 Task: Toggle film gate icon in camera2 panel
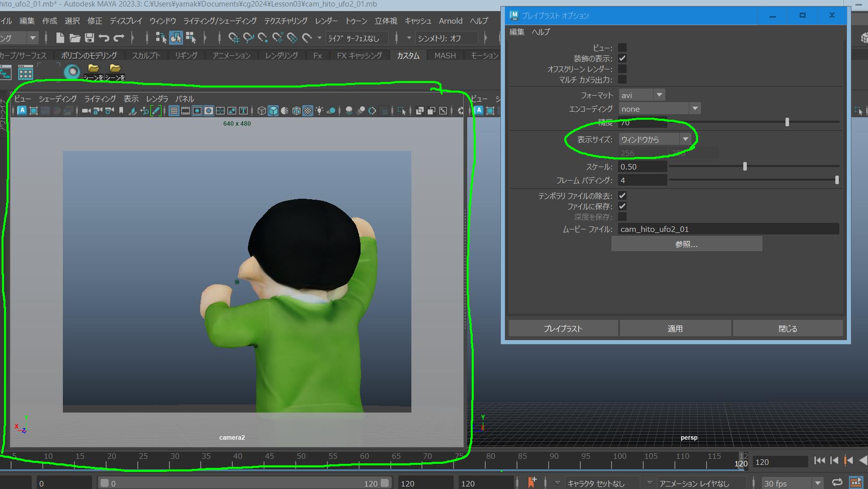(x=186, y=111)
